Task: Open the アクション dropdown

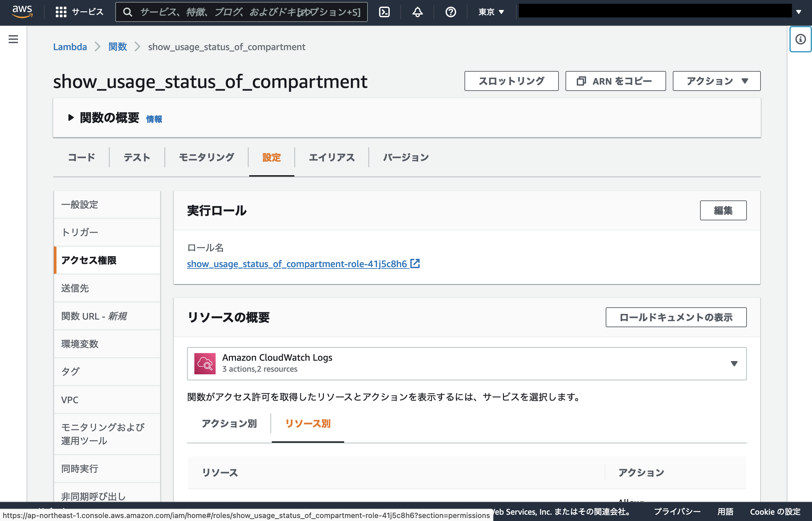Action: click(x=716, y=81)
